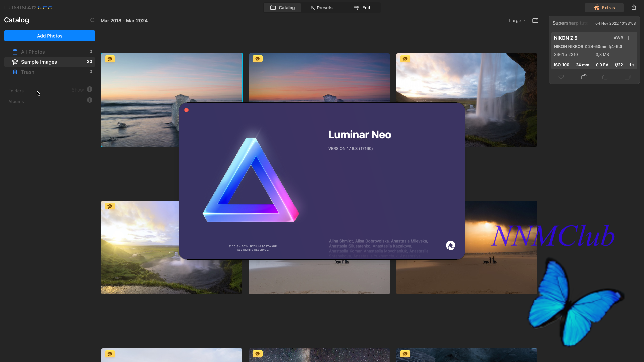This screenshot has width=644, height=362.
Task: Select All Photos in the sidebar
Action: tap(50, 52)
